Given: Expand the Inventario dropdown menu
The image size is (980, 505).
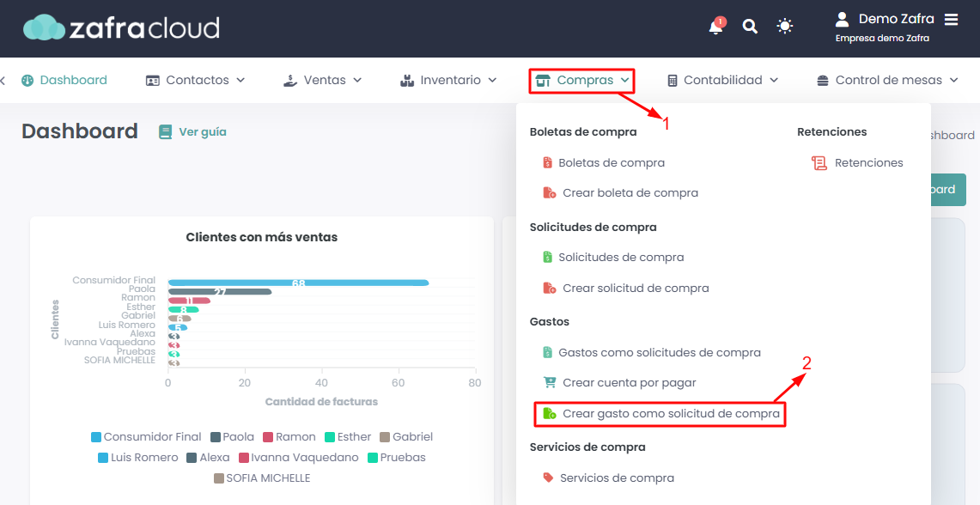Looking at the screenshot, I should (x=492, y=80).
